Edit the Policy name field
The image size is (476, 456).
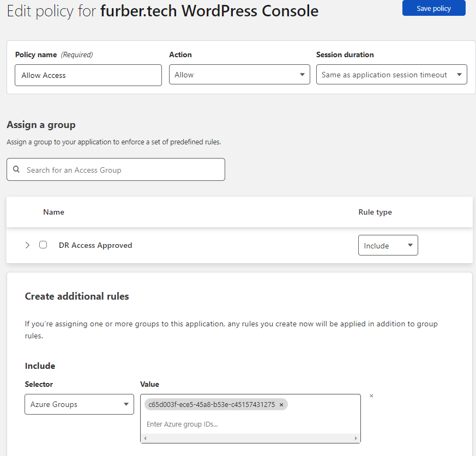tap(88, 75)
